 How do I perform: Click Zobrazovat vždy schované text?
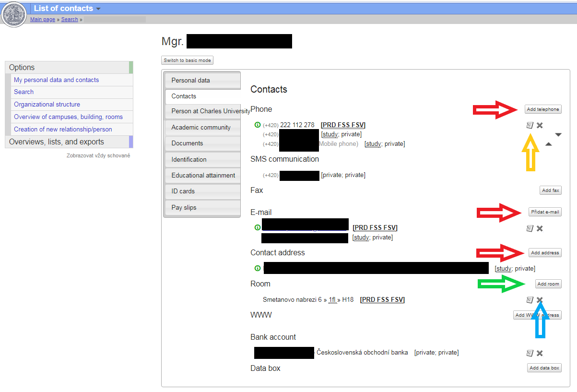98,155
